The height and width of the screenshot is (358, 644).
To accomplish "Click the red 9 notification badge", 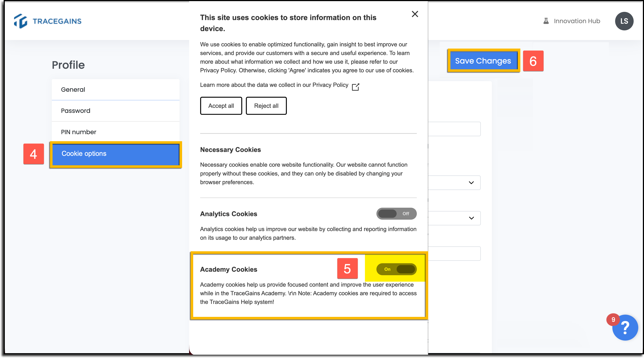I will tap(613, 319).
